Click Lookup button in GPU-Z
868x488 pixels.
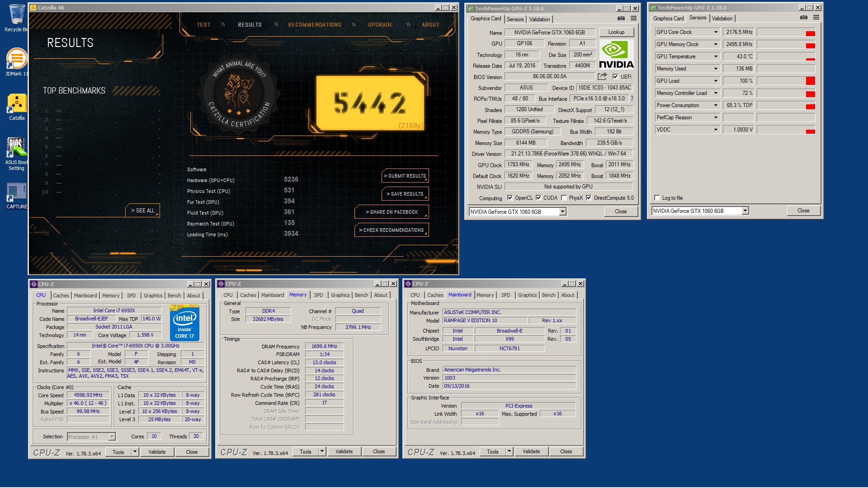pyautogui.click(x=616, y=32)
